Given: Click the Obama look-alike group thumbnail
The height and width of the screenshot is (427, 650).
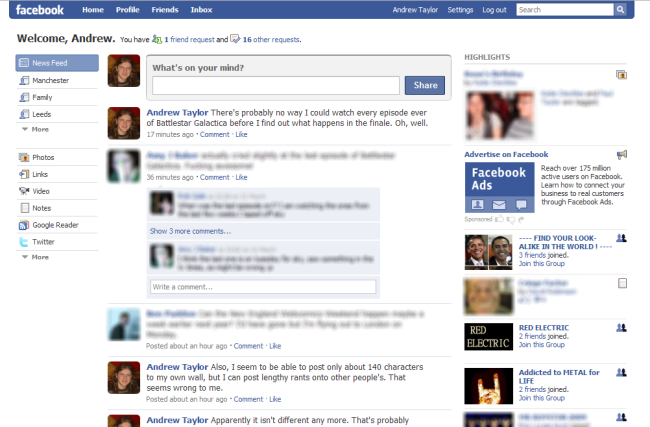Looking at the screenshot, I should point(488,252).
